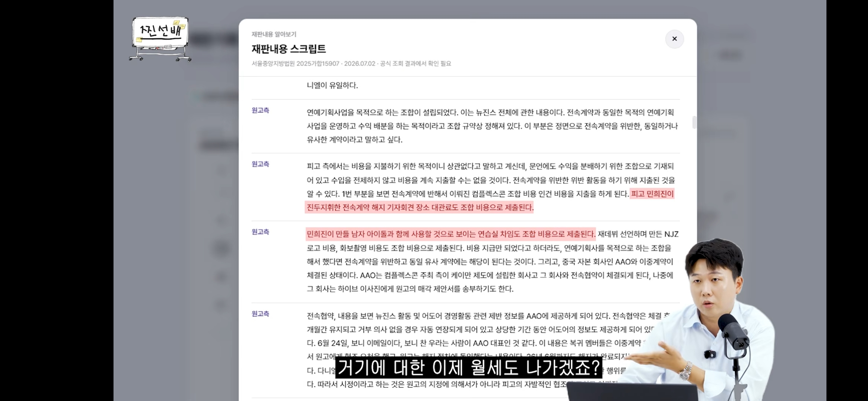Click the 서울중앙지방법원 2025가합15907 case line
868x401 pixels.
point(351,63)
